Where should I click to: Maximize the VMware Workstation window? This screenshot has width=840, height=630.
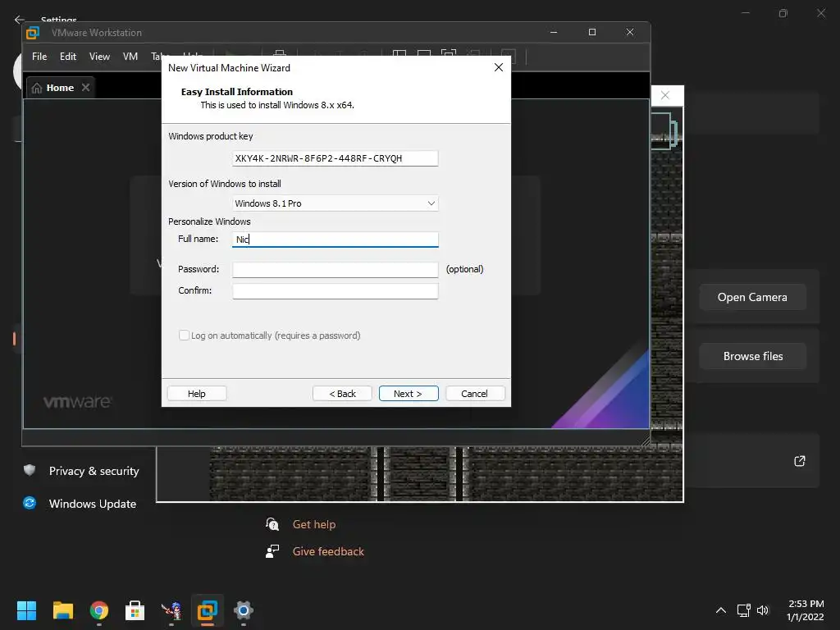point(592,32)
